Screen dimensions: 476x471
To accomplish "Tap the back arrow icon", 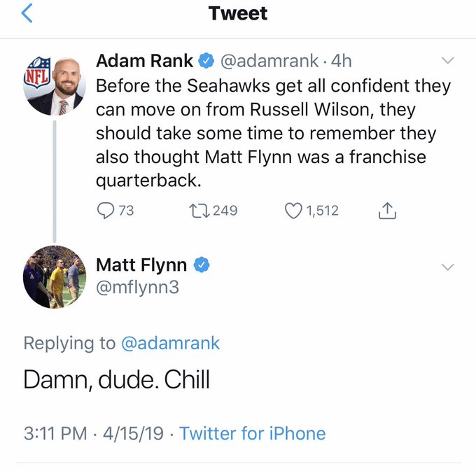I will [27, 13].
